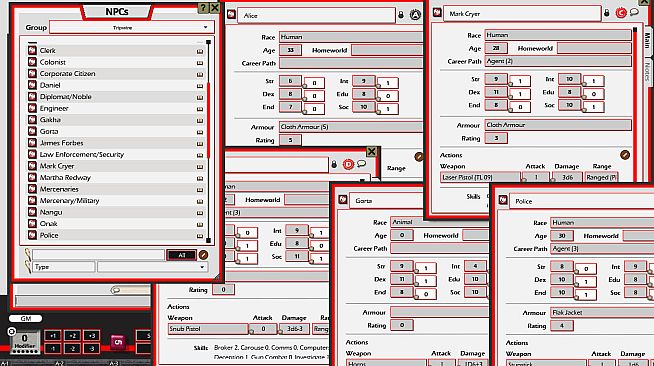Select 'Diplomat/Noble' in NPC list
654x366 pixels.
pos(65,97)
